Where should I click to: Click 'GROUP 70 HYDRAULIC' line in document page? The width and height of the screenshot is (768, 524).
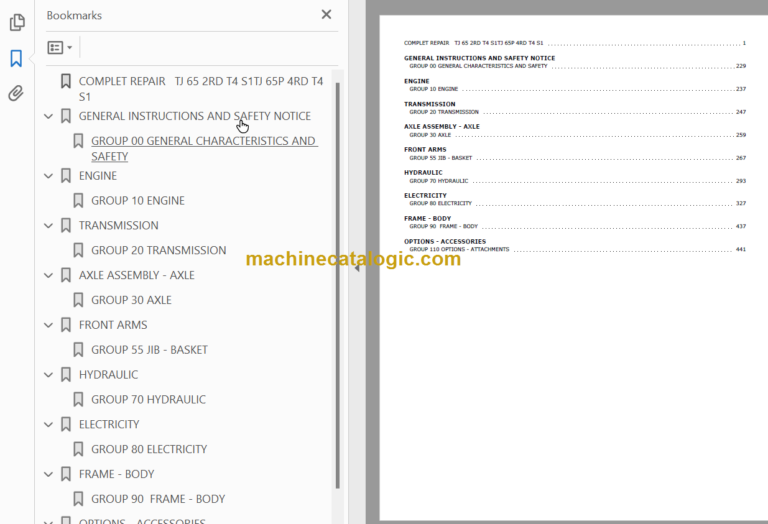tap(439, 181)
